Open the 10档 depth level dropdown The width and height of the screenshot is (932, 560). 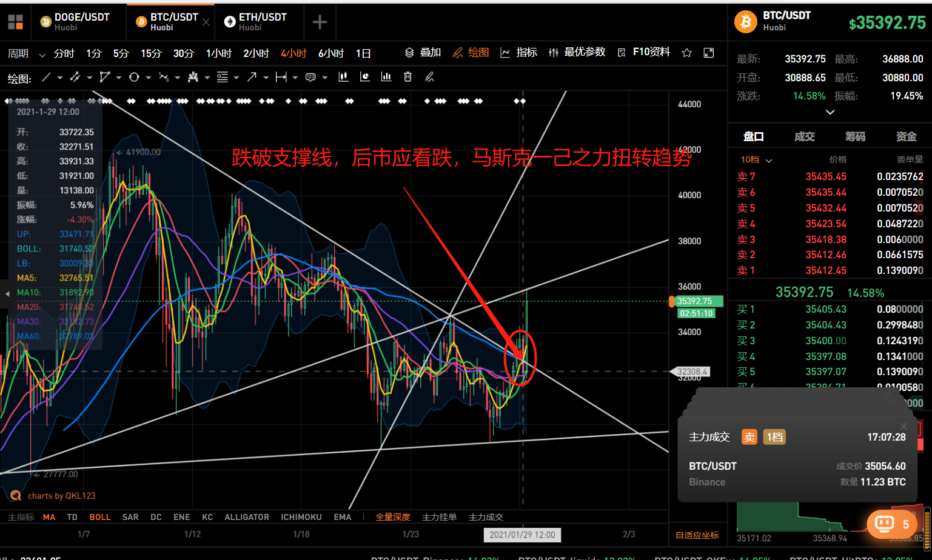pos(756,159)
